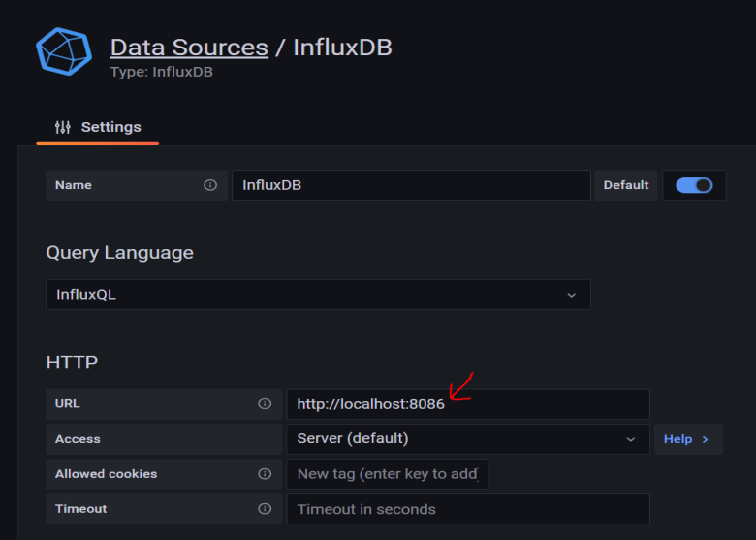Show info tooltip for Name field
756x540 pixels.
210,185
